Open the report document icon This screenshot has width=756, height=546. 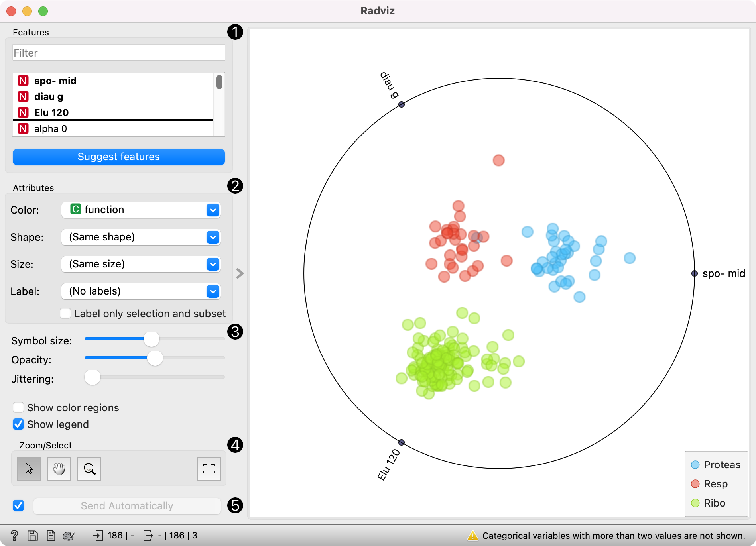(x=51, y=535)
